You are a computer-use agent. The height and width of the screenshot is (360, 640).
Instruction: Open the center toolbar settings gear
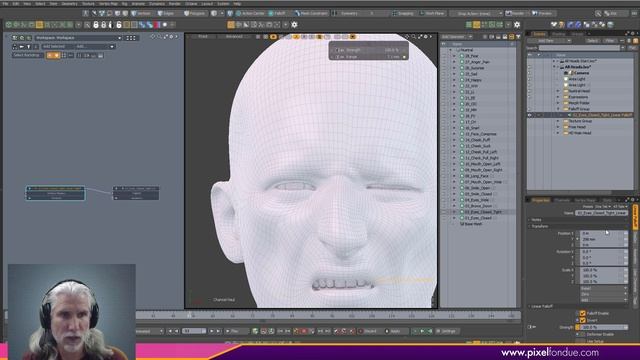pos(294,25)
